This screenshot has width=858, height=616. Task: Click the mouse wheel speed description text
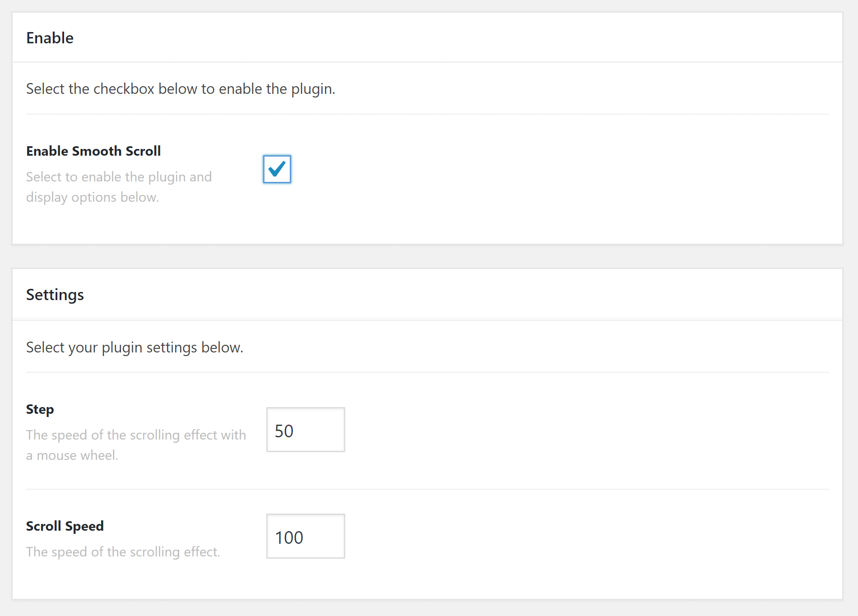(135, 445)
